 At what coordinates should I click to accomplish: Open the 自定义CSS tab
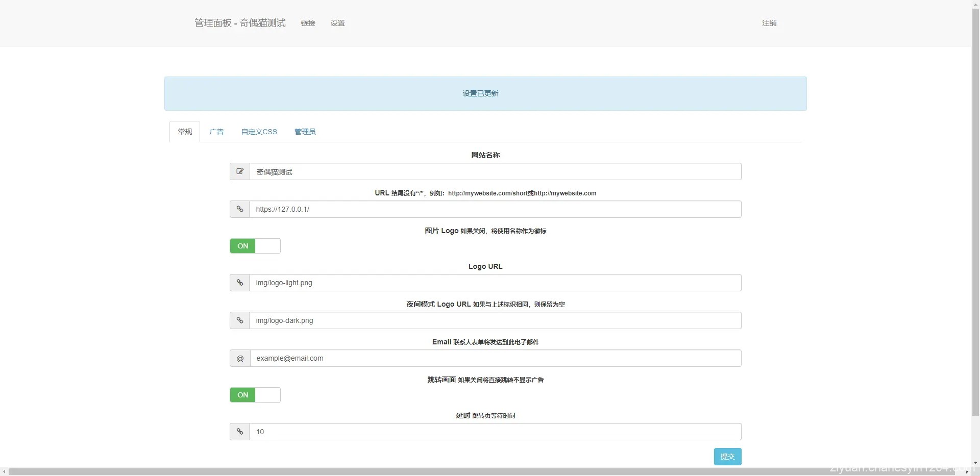click(x=258, y=131)
